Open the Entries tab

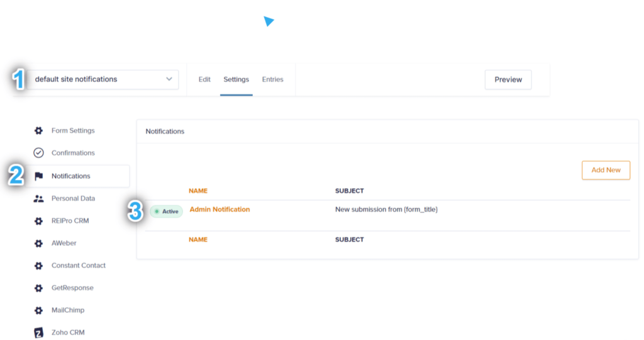point(273,79)
